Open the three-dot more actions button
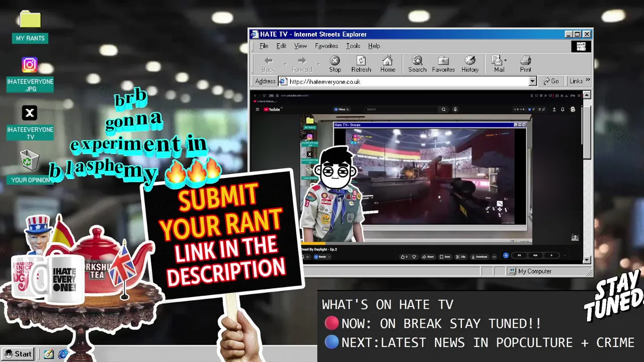 pyautogui.click(x=495, y=256)
